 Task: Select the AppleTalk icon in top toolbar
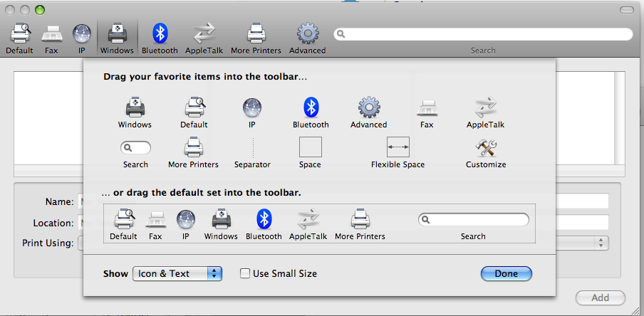pos(204,33)
